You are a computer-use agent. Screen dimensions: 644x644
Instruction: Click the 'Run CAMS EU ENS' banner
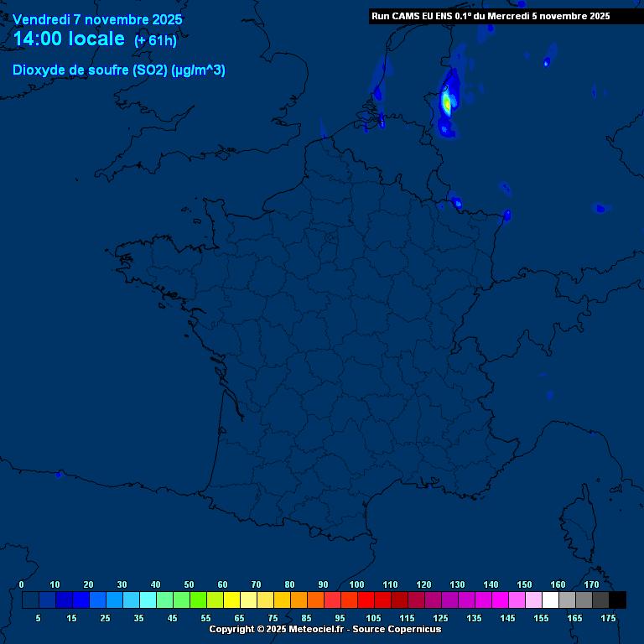490,16
